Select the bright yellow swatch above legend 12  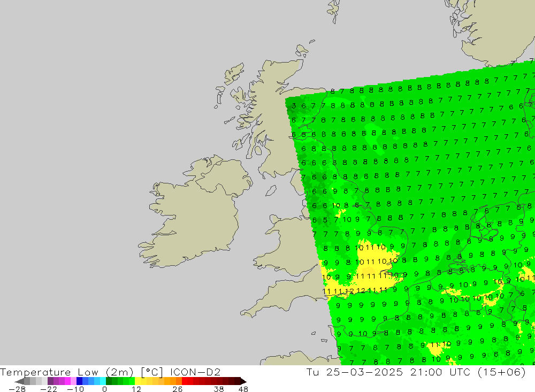[138, 381]
